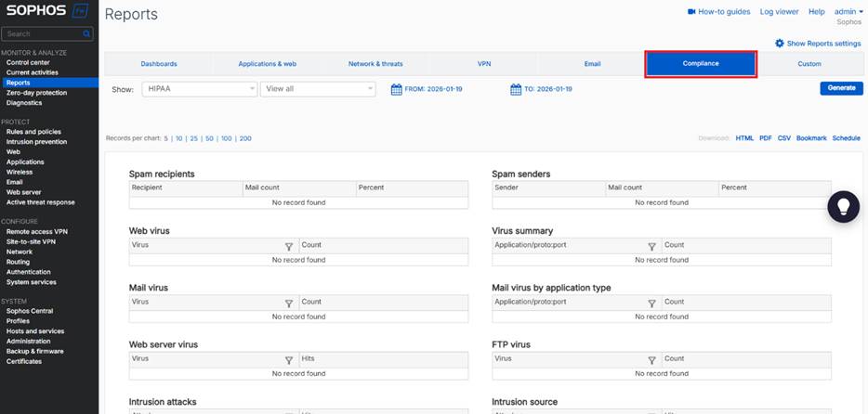
Task: Click the search magnifier icon in sidebar
Action: click(x=86, y=34)
